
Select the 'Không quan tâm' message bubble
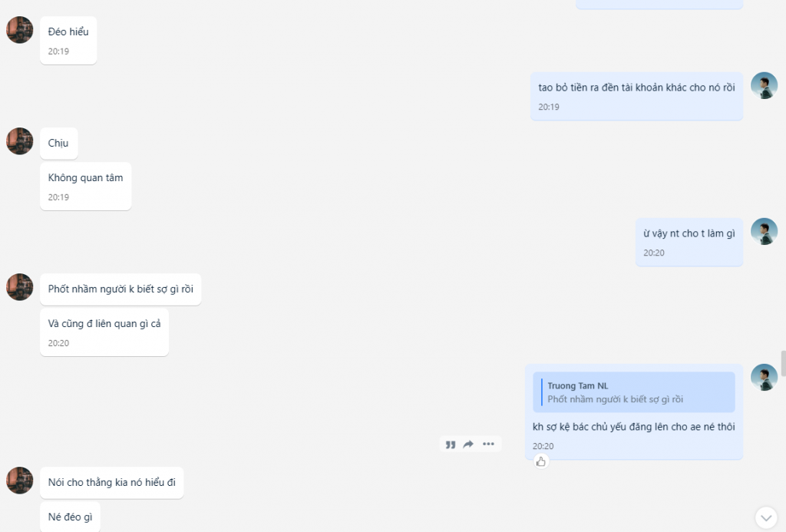86,186
